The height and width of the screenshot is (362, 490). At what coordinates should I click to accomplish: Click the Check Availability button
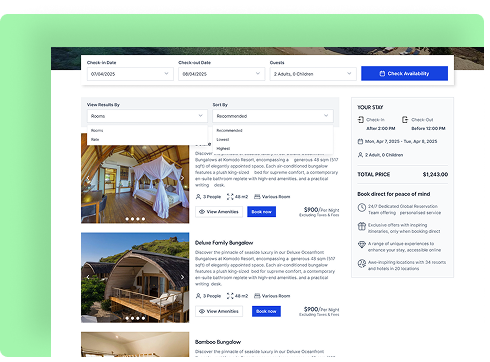[404, 73]
